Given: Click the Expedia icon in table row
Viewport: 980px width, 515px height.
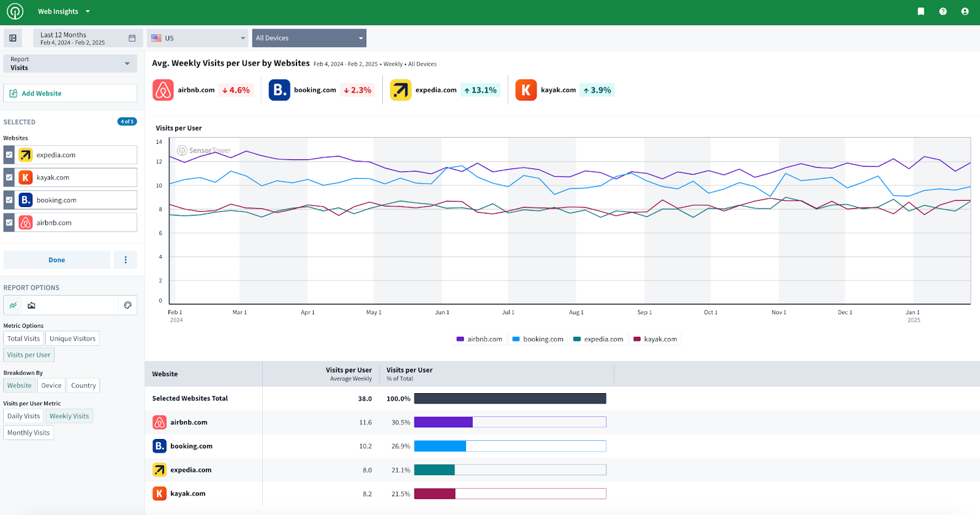Looking at the screenshot, I should [159, 470].
